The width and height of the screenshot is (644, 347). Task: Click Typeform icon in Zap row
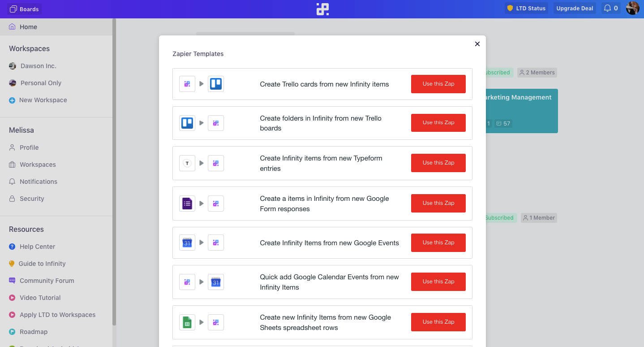click(187, 163)
